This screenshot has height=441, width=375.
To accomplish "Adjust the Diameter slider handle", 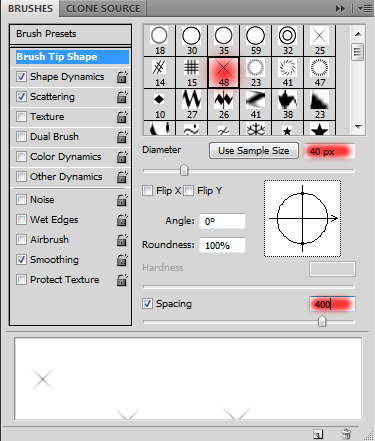I will click(184, 170).
